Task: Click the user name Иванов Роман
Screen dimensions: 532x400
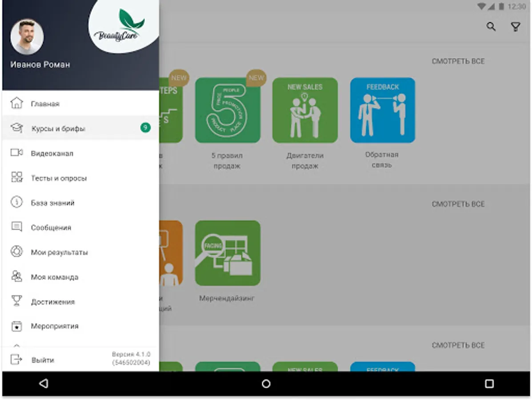Action: coord(40,64)
